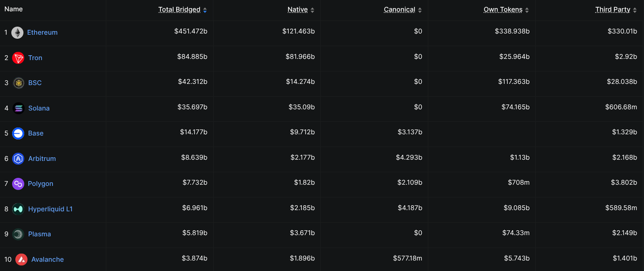644x271 pixels.
Task: Open the Hyperliquid L1 chain link
Action: tap(50, 209)
